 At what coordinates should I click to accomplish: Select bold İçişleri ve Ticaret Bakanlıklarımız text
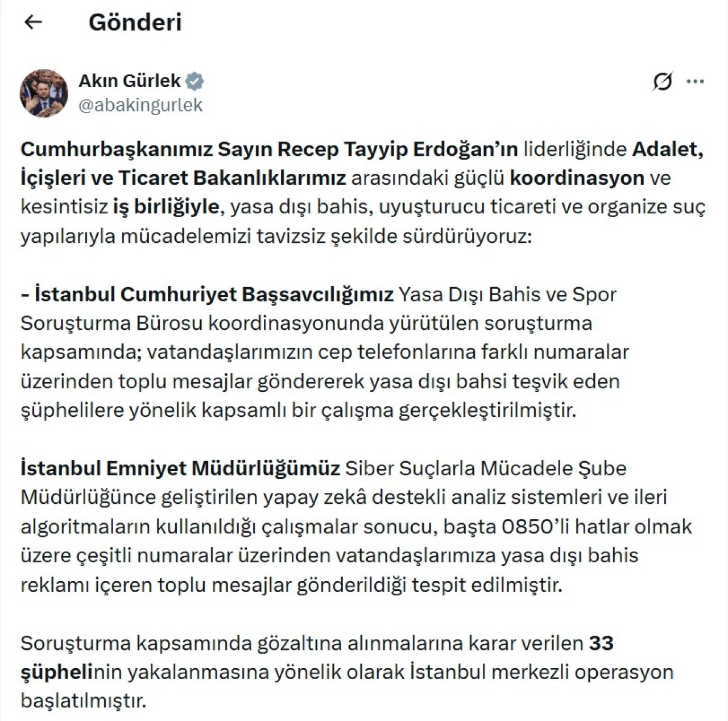click(x=183, y=178)
